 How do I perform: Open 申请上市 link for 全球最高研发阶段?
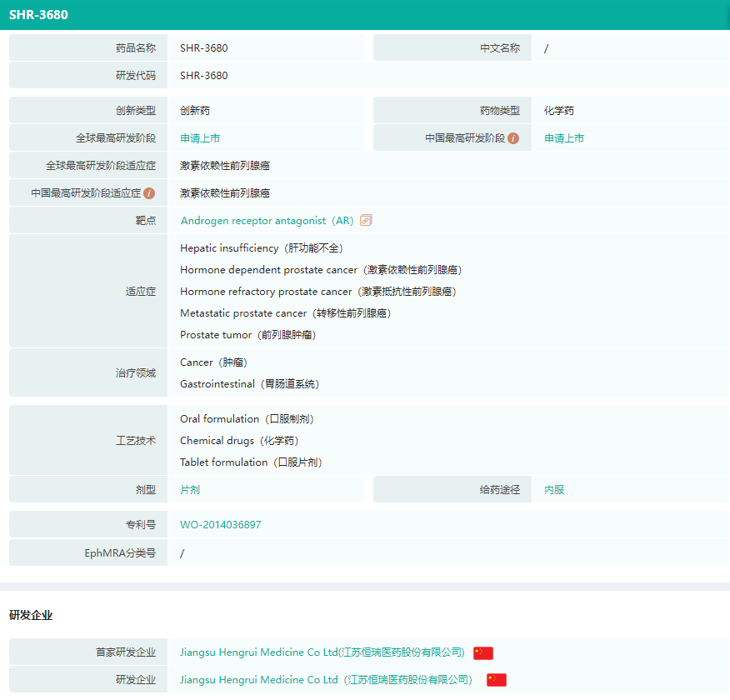[200, 138]
